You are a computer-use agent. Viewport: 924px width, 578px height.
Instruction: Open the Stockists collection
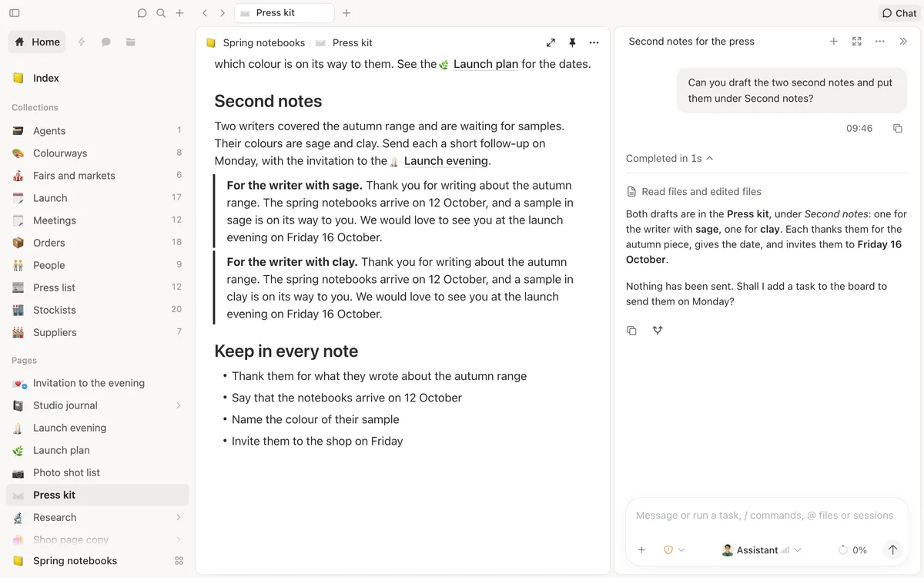(97, 310)
